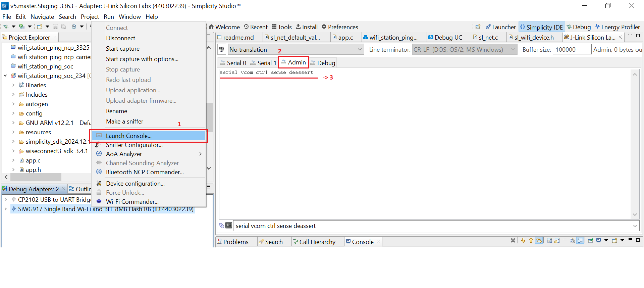Click the Open Perspective icon
This screenshot has height=288, width=644.
[478, 27]
